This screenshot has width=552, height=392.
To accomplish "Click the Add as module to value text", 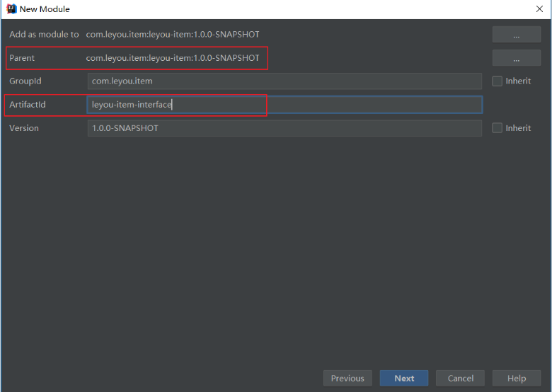I will click(173, 35).
